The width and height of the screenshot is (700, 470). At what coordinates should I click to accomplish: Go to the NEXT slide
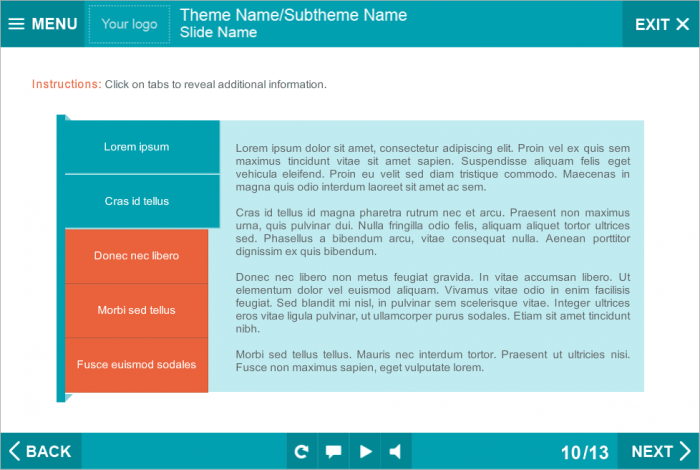tap(659, 451)
